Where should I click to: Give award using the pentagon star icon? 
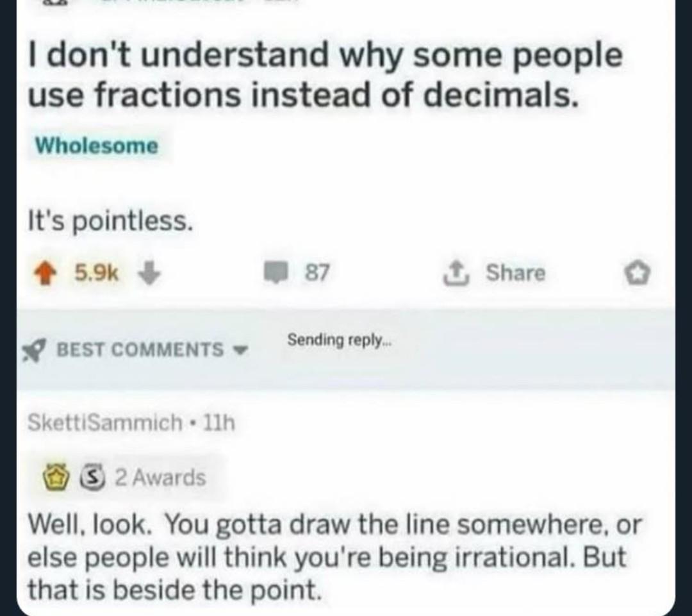[x=645, y=274]
